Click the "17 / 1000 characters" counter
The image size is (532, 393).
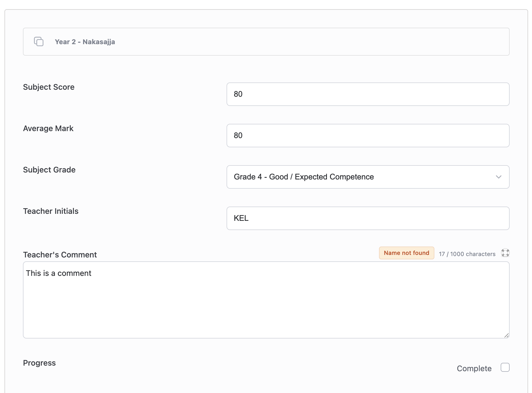467,254
